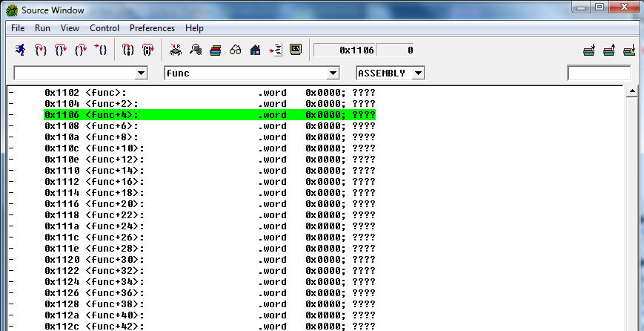Click the Finish current function icon
The image size is (644, 331).
[81, 50]
